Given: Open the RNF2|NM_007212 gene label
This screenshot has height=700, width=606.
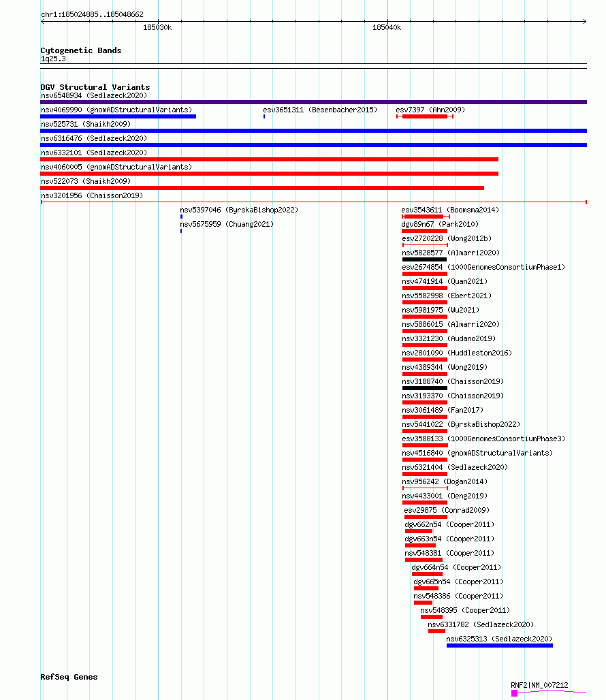Looking at the screenshot, I should [539, 685].
